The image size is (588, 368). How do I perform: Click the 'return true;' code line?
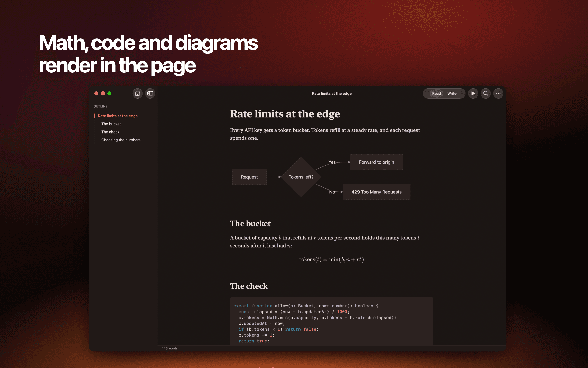pos(254,341)
